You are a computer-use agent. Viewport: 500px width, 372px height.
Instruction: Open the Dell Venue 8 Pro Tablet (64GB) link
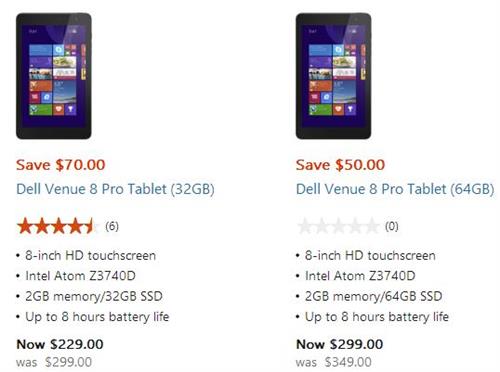click(395, 189)
